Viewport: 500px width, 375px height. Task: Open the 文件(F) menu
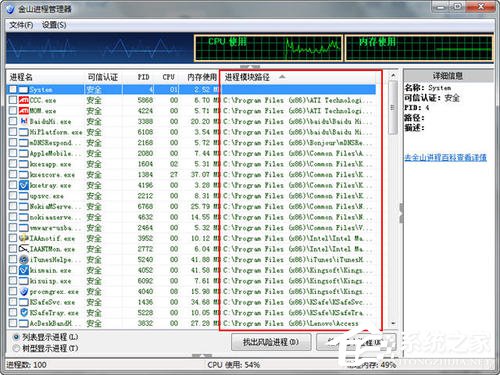tap(21, 25)
